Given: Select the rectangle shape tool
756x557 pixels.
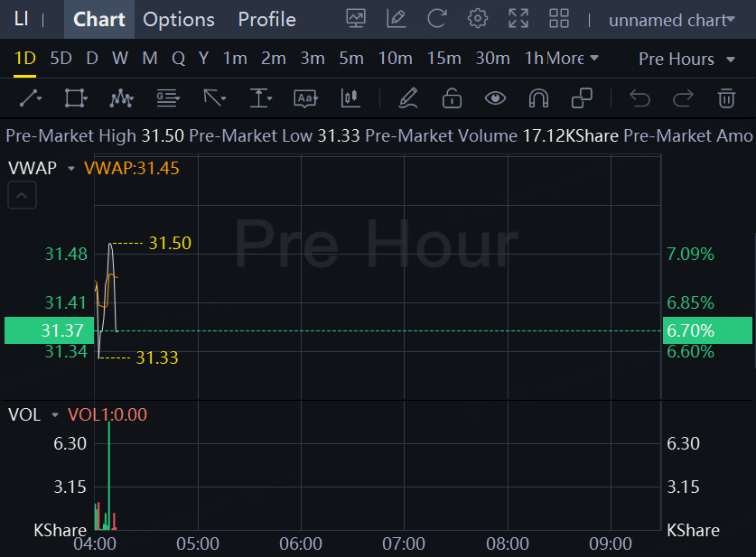Looking at the screenshot, I should click(76, 98).
